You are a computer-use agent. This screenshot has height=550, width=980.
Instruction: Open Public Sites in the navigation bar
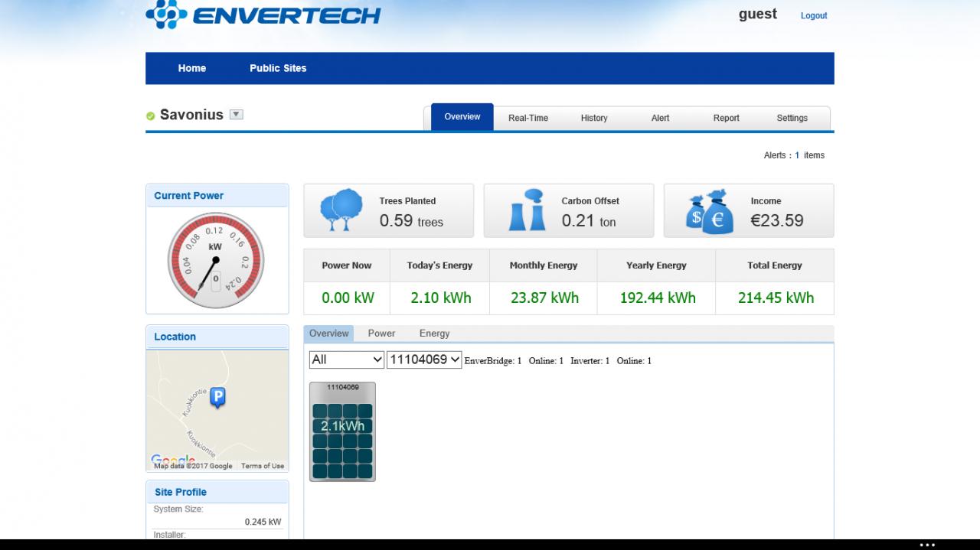(x=278, y=68)
